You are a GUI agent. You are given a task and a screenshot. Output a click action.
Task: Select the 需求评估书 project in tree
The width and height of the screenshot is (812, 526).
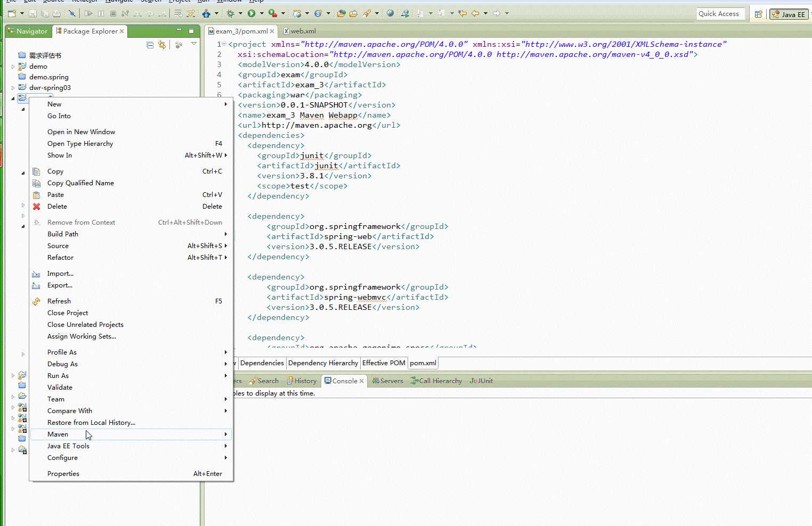[x=45, y=55]
